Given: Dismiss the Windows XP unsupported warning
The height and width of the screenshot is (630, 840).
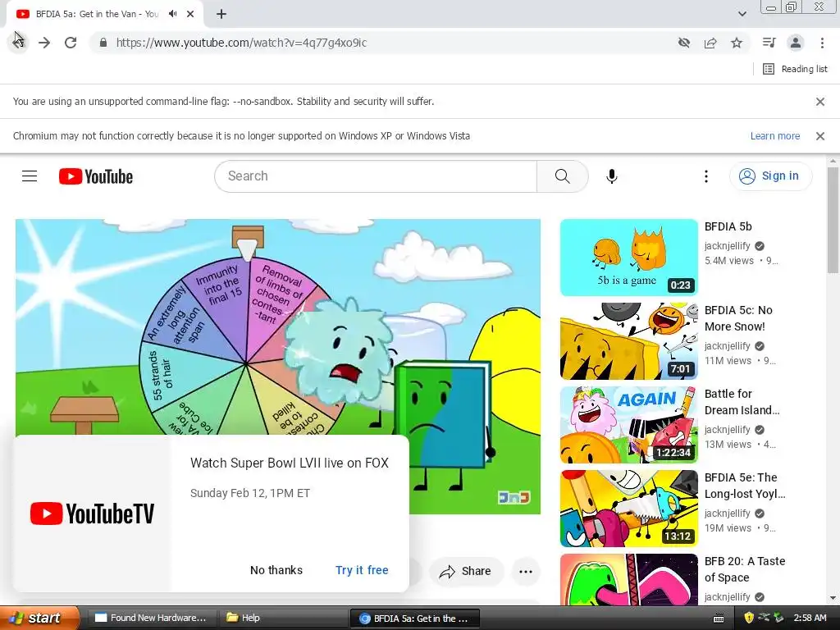Looking at the screenshot, I should pos(819,136).
